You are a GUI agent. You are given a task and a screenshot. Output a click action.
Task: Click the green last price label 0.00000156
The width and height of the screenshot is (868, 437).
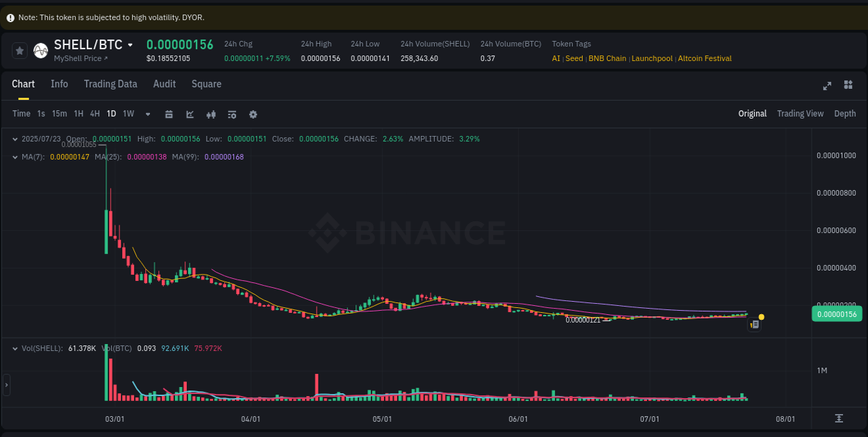[x=837, y=314]
